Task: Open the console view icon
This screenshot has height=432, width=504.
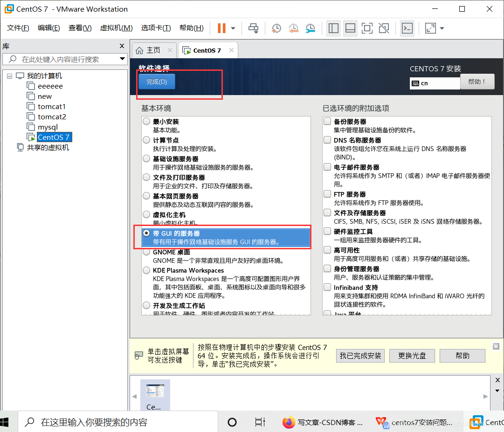Action: (407, 28)
